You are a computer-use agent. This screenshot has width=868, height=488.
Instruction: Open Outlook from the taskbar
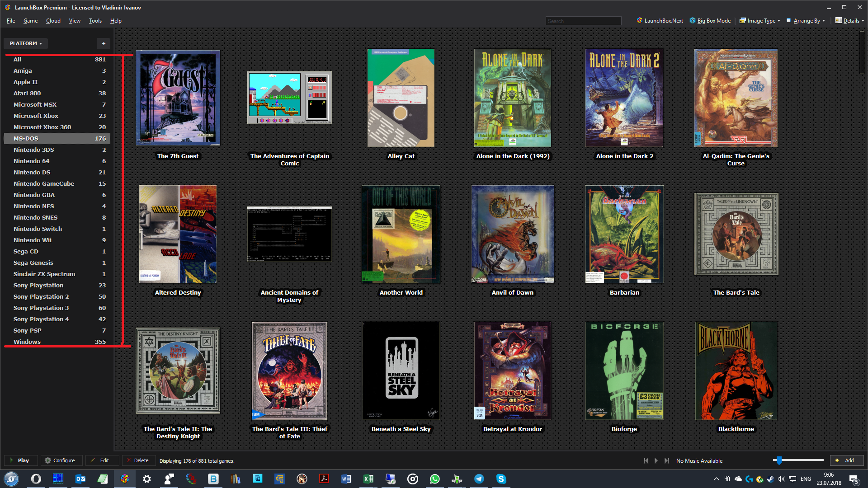(x=80, y=479)
